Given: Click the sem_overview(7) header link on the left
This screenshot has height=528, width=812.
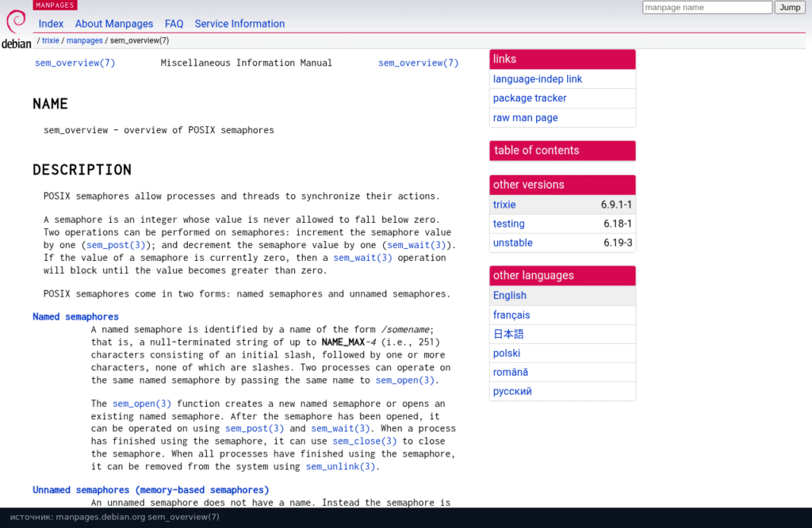Looking at the screenshot, I should (x=75, y=63).
